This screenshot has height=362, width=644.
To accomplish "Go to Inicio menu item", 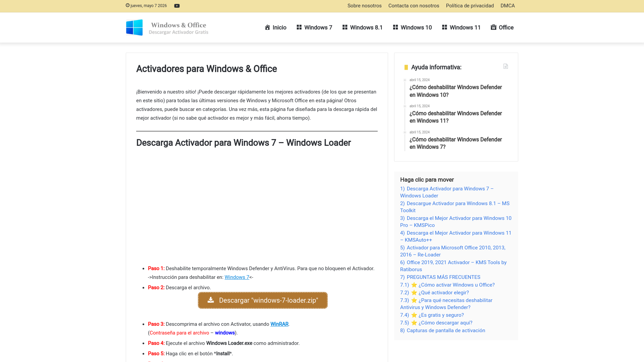I will click(x=275, y=27).
